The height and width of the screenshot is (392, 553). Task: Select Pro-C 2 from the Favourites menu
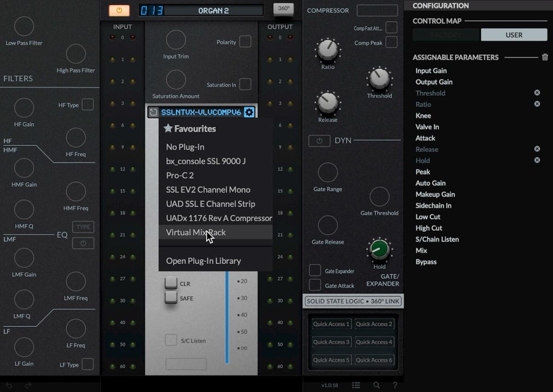pyautogui.click(x=179, y=175)
